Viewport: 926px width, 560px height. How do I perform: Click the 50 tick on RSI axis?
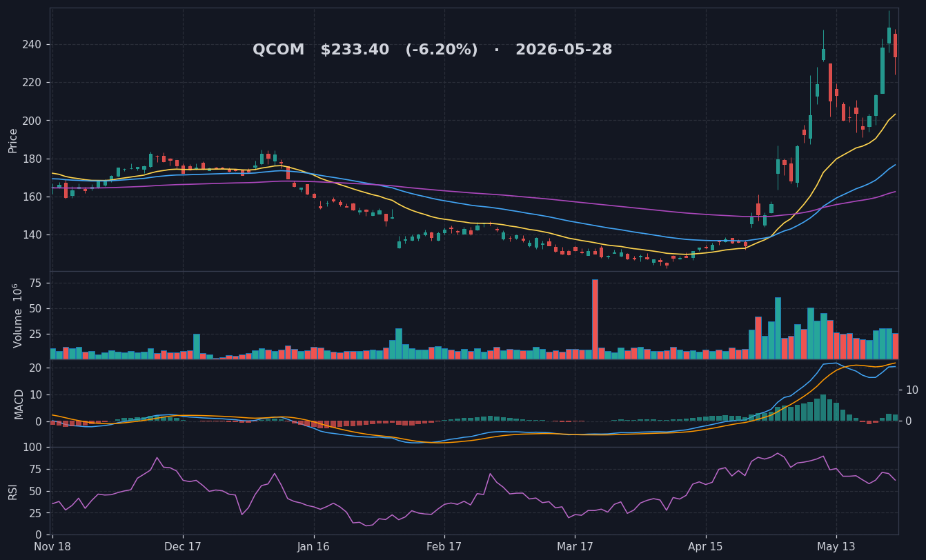click(36, 491)
